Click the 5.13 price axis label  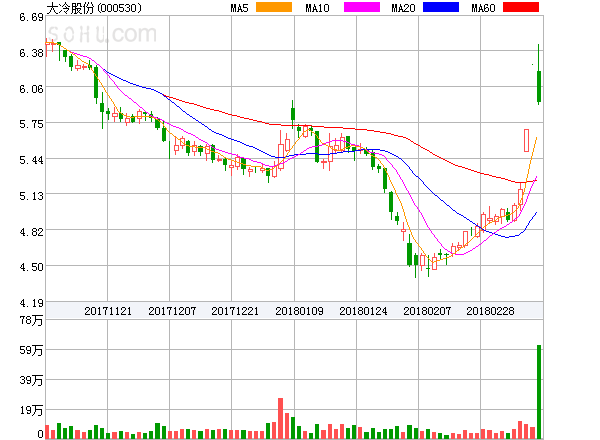(31, 196)
